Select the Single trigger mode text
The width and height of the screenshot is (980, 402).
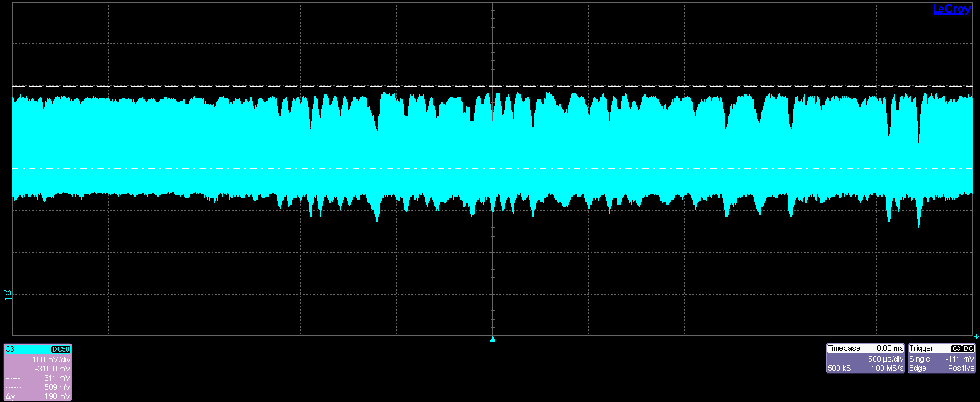click(x=920, y=359)
